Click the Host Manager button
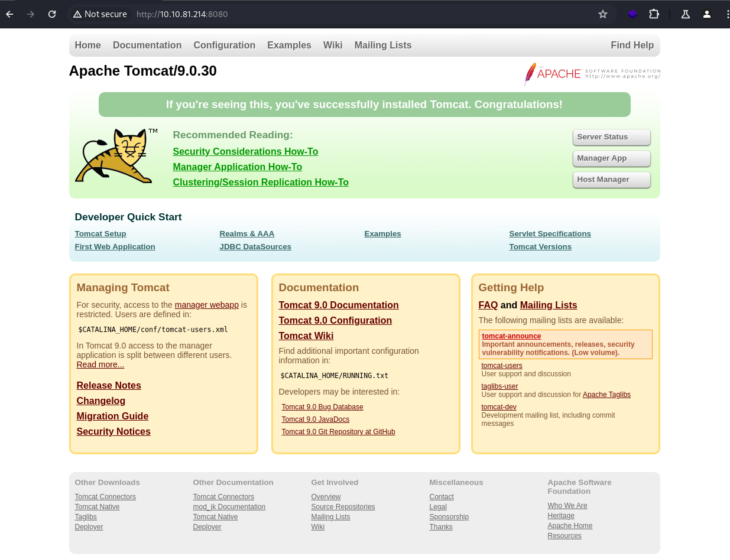The image size is (730, 560). (x=612, y=180)
